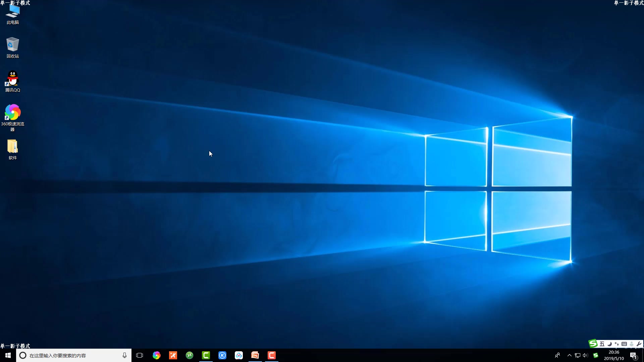Open Baidu Netdisk cloud taskbar icon
The height and width of the screenshot is (362, 644).
pyautogui.click(x=239, y=355)
